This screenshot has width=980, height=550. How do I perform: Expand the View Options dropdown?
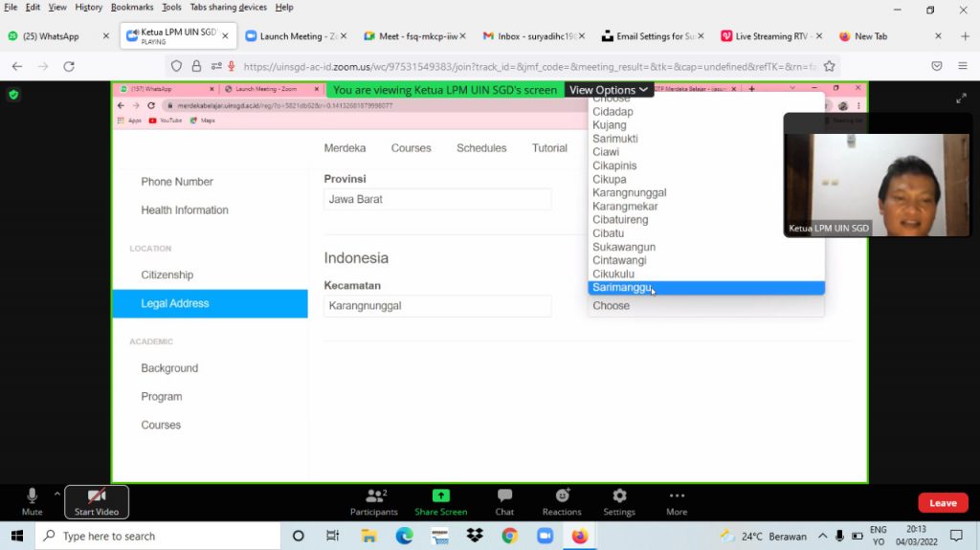pyautogui.click(x=609, y=90)
